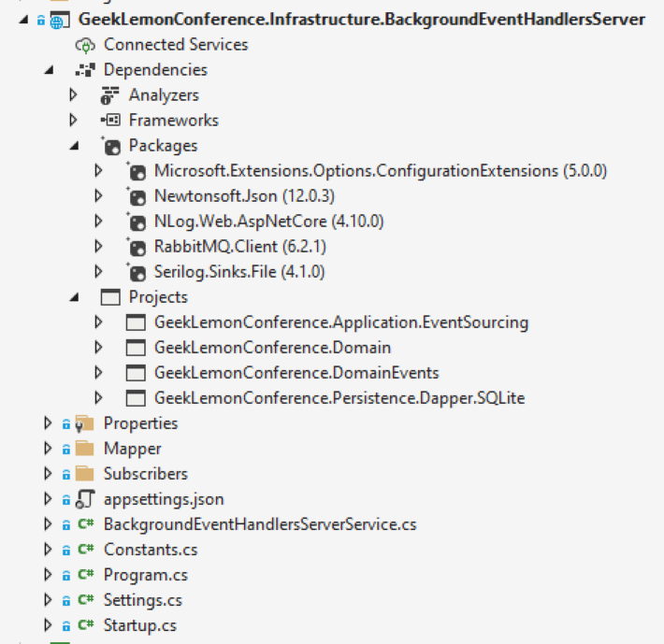Select the Packages label
This screenshot has width=664, height=644.
[163, 146]
